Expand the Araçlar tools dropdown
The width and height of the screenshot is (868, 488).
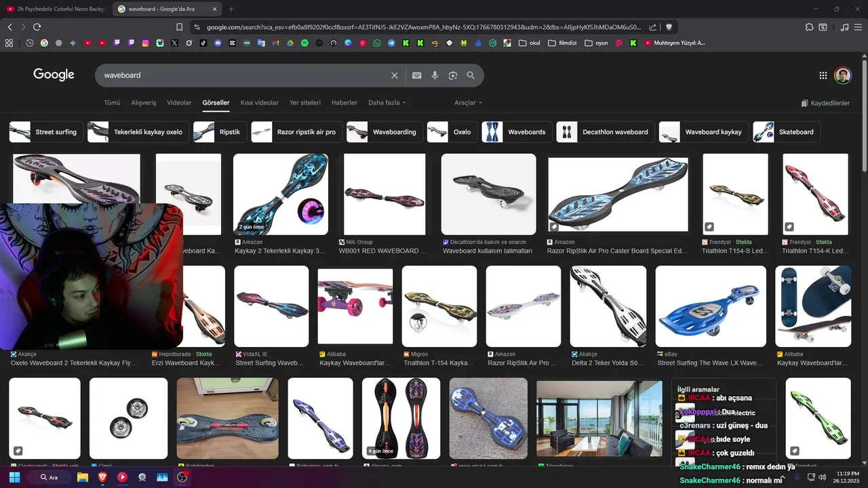coord(468,103)
